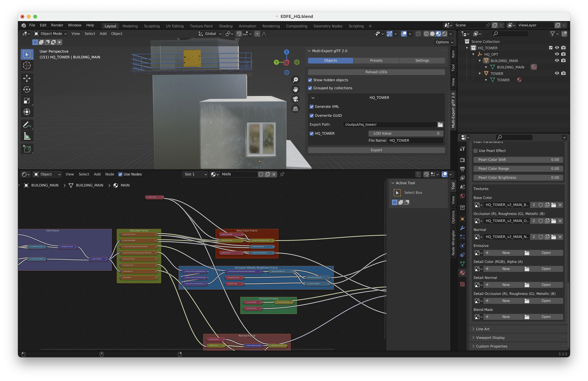Click the folder icon beside Export Path

coord(440,125)
